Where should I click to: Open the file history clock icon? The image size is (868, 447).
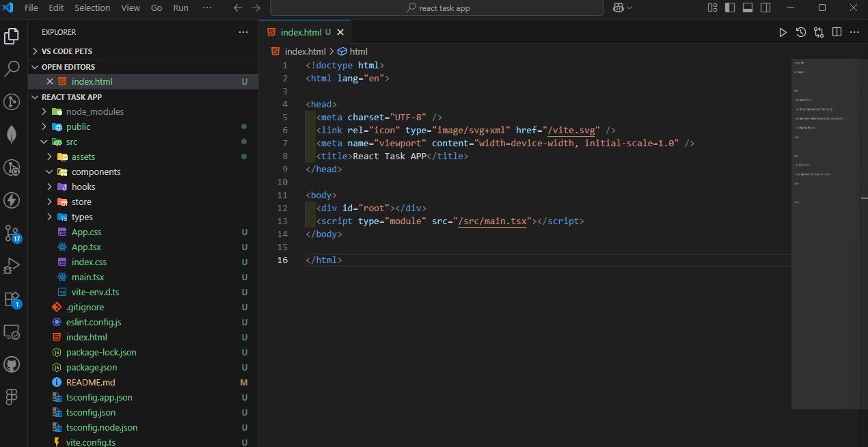(800, 32)
